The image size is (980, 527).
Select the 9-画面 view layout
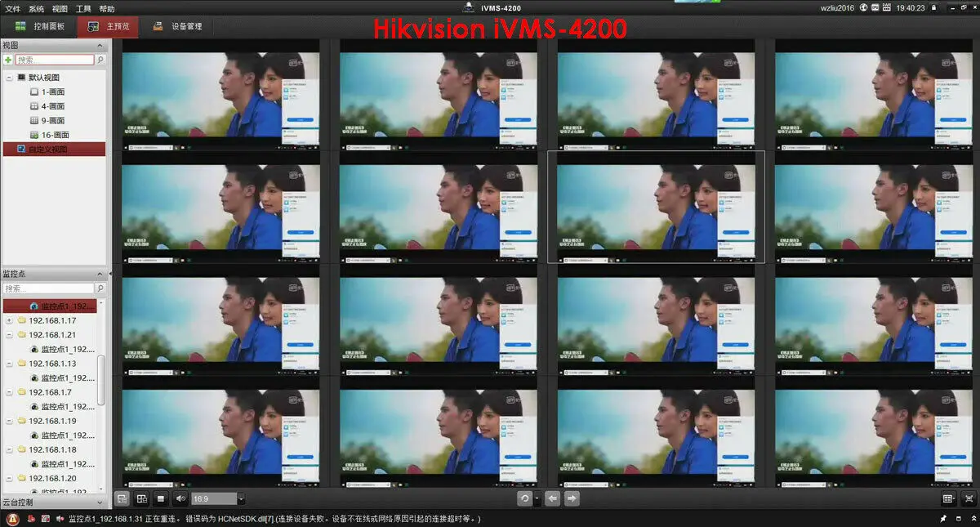pos(47,120)
